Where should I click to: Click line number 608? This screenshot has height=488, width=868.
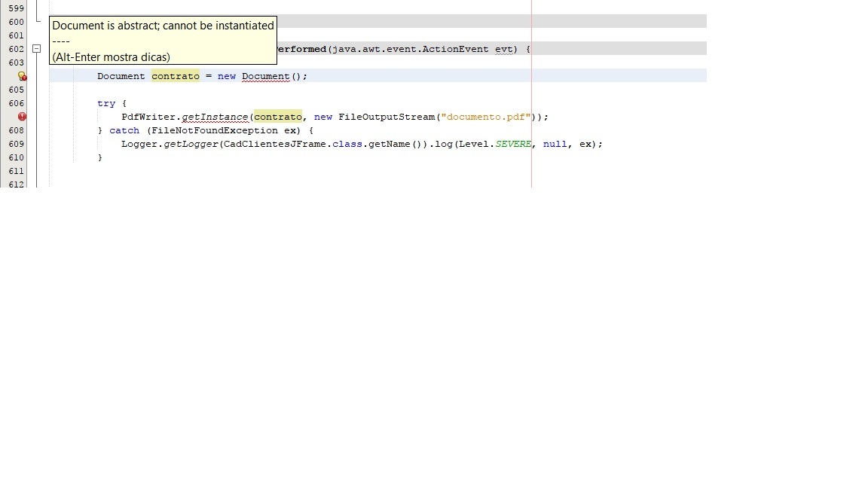coord(16,130)
